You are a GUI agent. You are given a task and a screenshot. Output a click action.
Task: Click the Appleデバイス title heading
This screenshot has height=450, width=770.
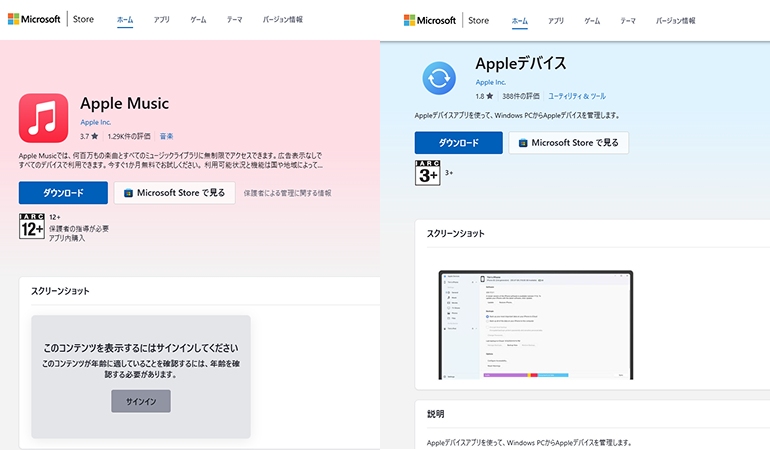pyautogui.click(x=521, y=63)
